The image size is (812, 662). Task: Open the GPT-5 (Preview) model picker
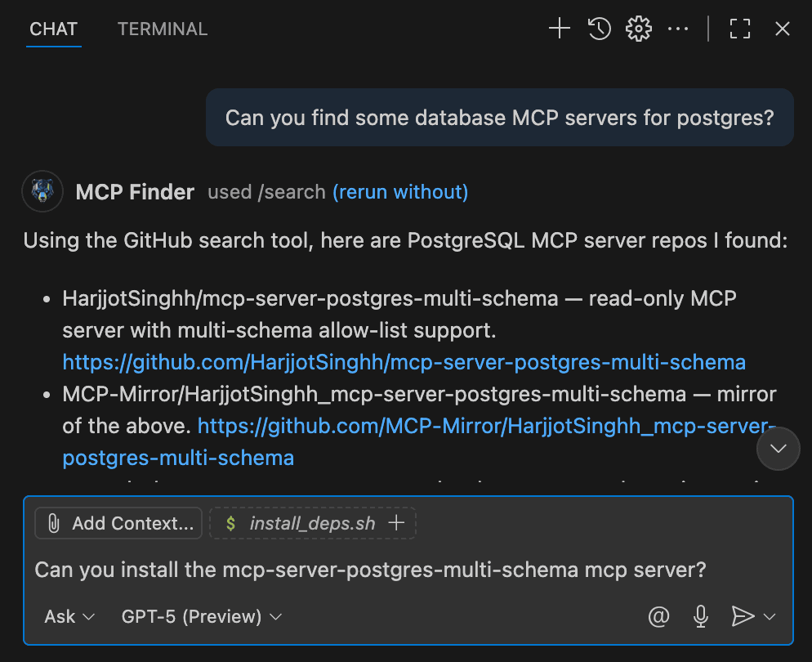pos(202,616)
